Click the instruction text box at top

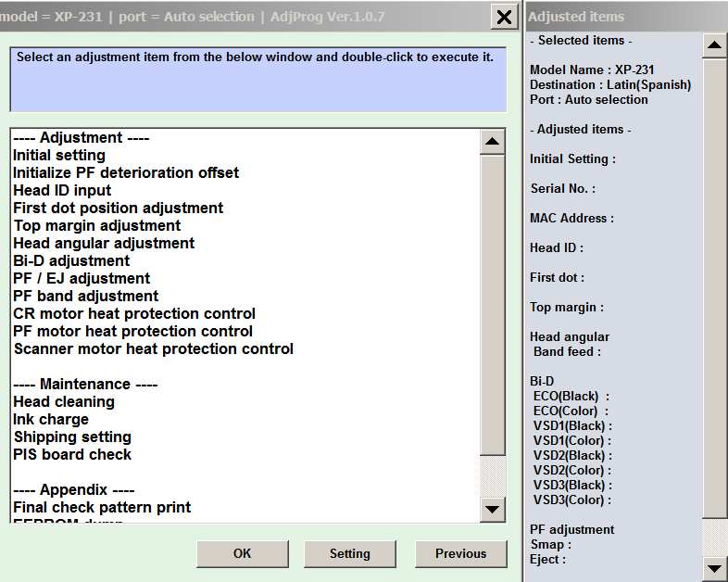[x=258, y=80]
